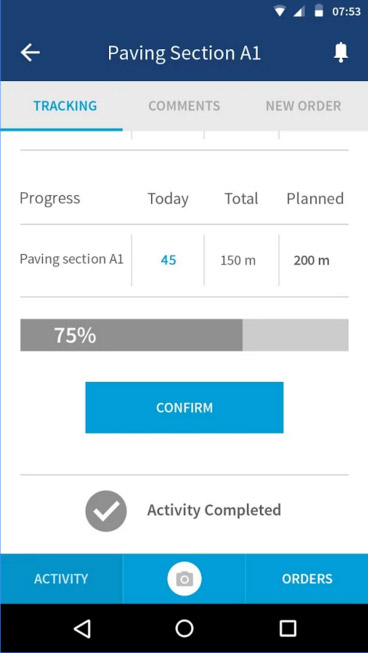Open the Comments tab
The image size is (368, 653).
[x=184, y=106]
